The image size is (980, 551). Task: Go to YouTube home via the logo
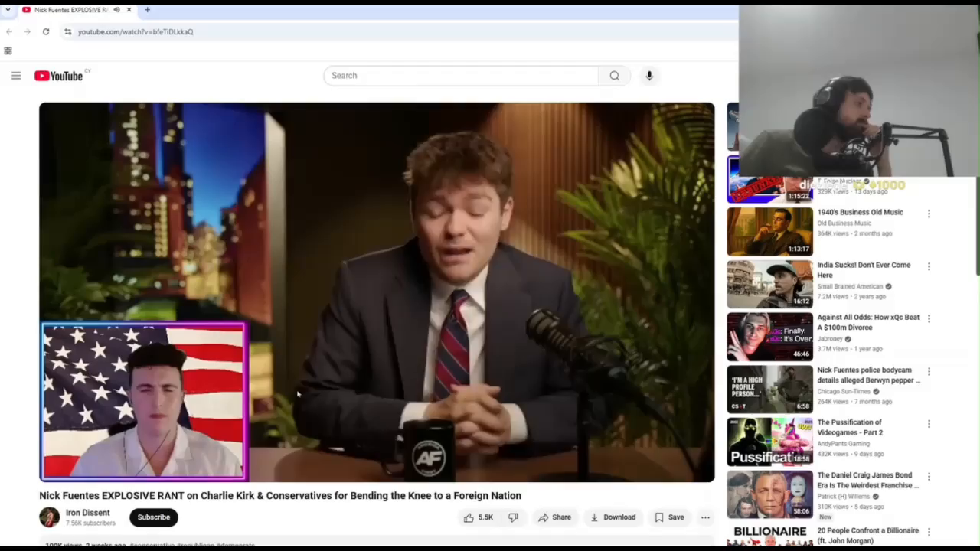click(x=59, y=76)
